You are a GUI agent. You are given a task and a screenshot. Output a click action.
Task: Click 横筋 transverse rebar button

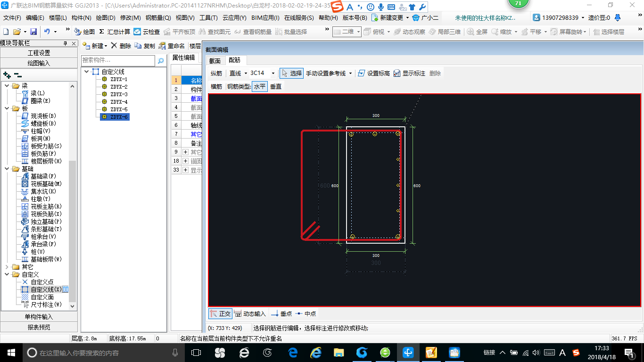tap(216, 86)
